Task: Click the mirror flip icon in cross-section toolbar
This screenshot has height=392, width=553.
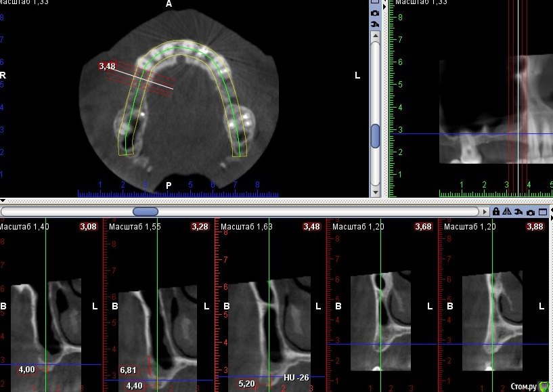Action: (x=507, y=212)
